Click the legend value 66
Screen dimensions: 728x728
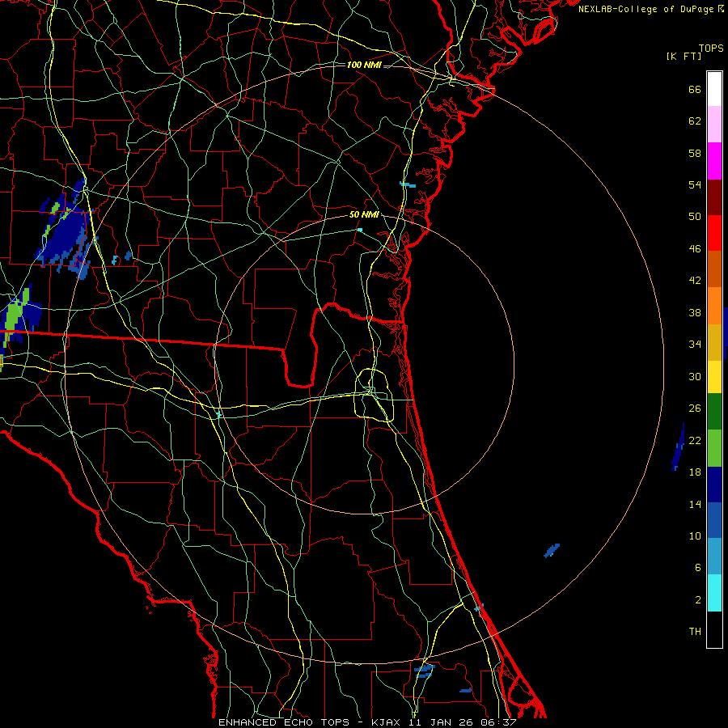point(695,90)
